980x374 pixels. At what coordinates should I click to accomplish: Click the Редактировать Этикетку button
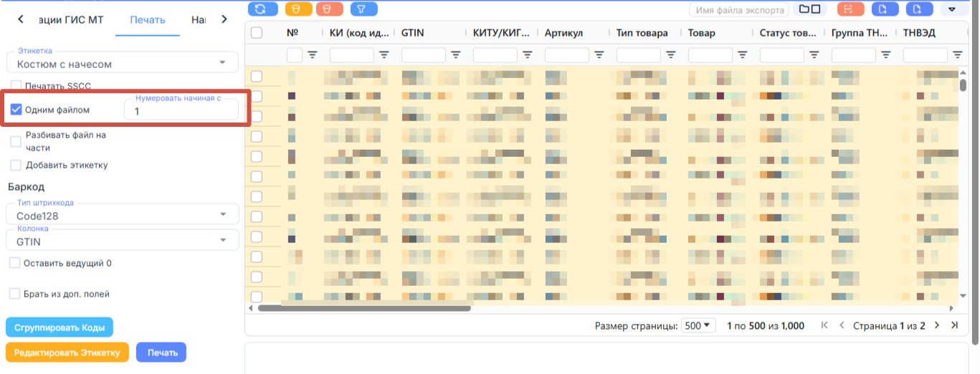(67, 352)
